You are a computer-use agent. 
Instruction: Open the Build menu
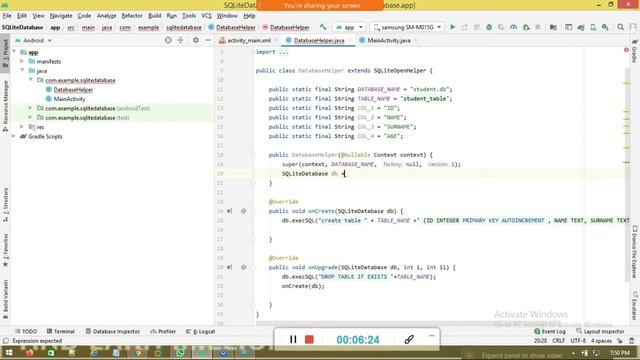tap(154, 16)
